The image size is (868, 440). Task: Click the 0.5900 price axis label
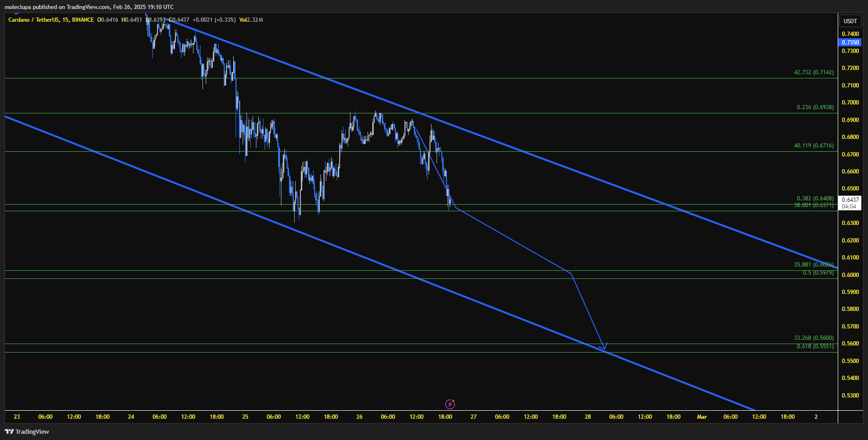click(x=850, y=292)
